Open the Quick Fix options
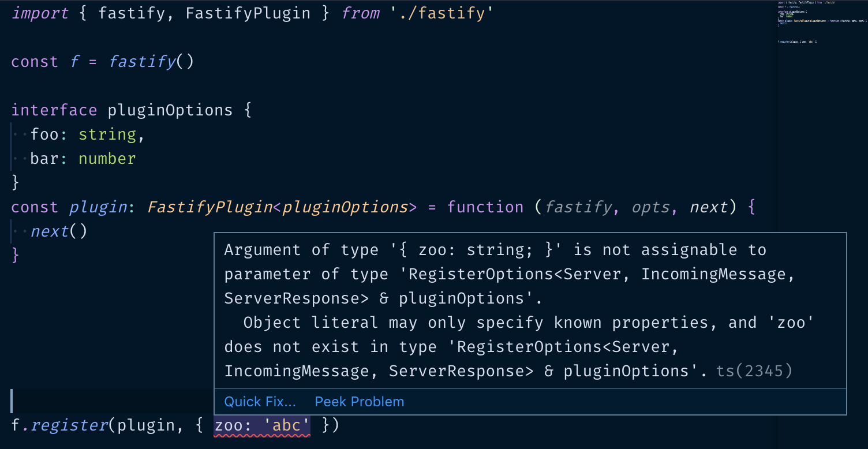868x449 pixels. point(260,401)
